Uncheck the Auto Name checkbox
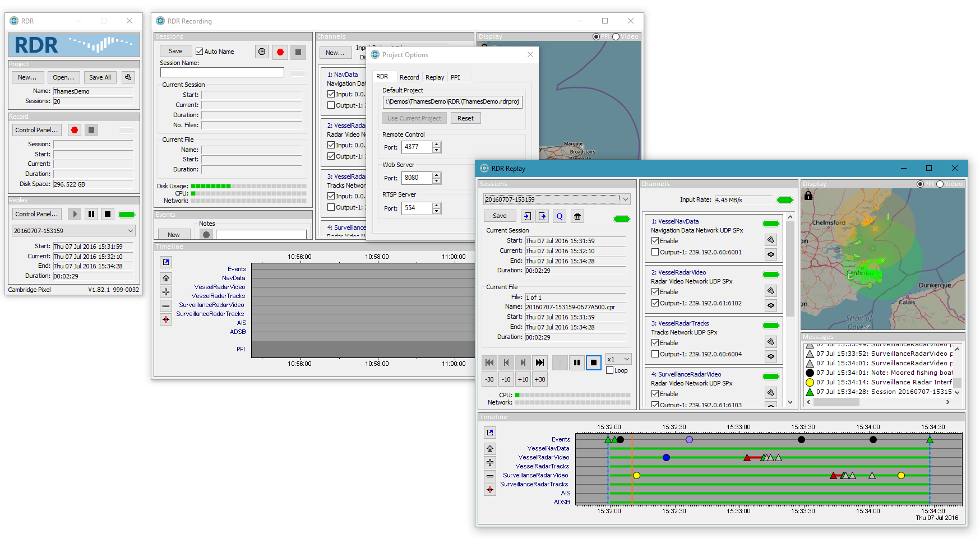 (199, 52)
